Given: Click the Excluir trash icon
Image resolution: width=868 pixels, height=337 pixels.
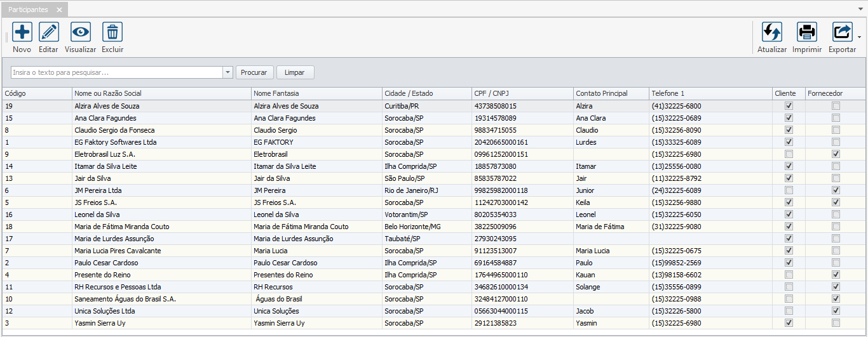Looking at the screenshot, I should (112, 32).
